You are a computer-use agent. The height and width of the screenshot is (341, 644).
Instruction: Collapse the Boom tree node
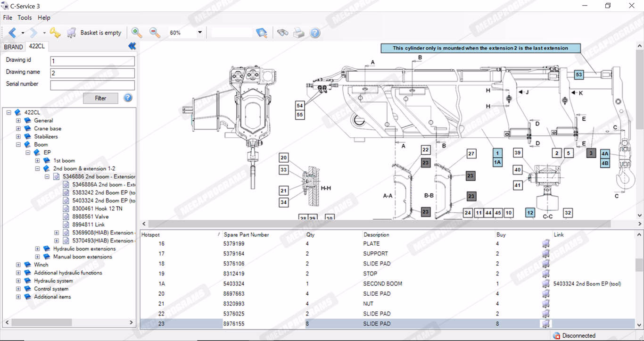coord(18,144)
